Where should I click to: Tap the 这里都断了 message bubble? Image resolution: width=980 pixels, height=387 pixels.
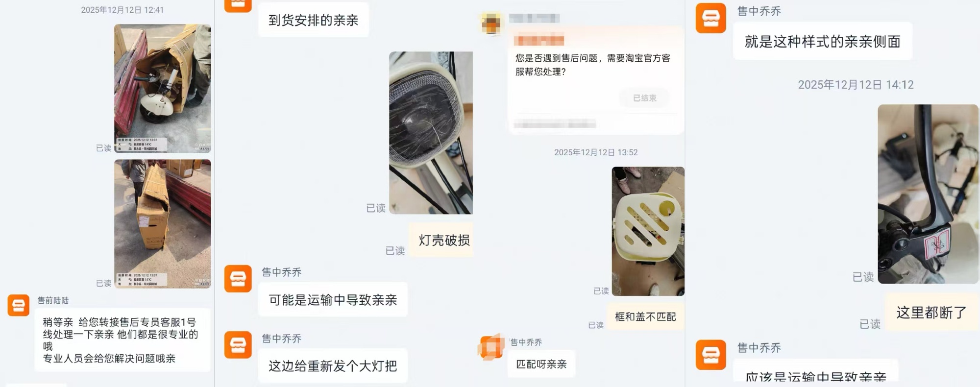(x=931, y=313)
